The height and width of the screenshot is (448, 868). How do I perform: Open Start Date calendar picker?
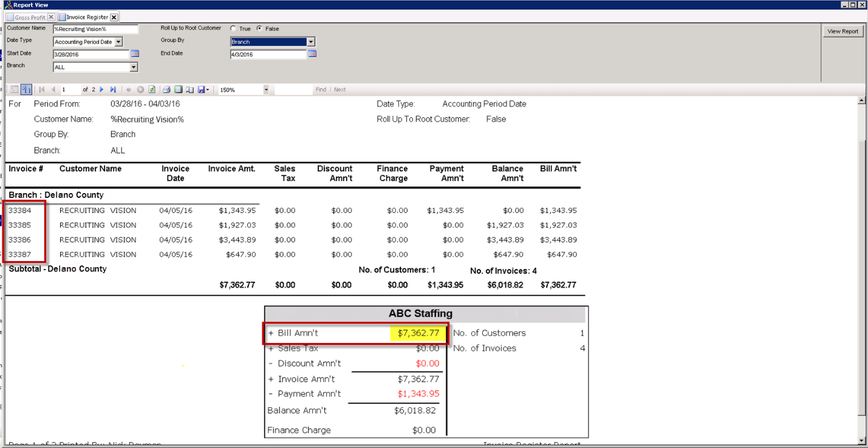[x=135, y=53]
